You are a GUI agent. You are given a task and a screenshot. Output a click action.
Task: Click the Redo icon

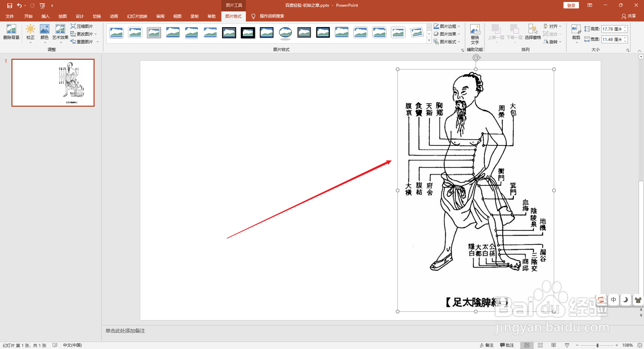coord(33,5)
